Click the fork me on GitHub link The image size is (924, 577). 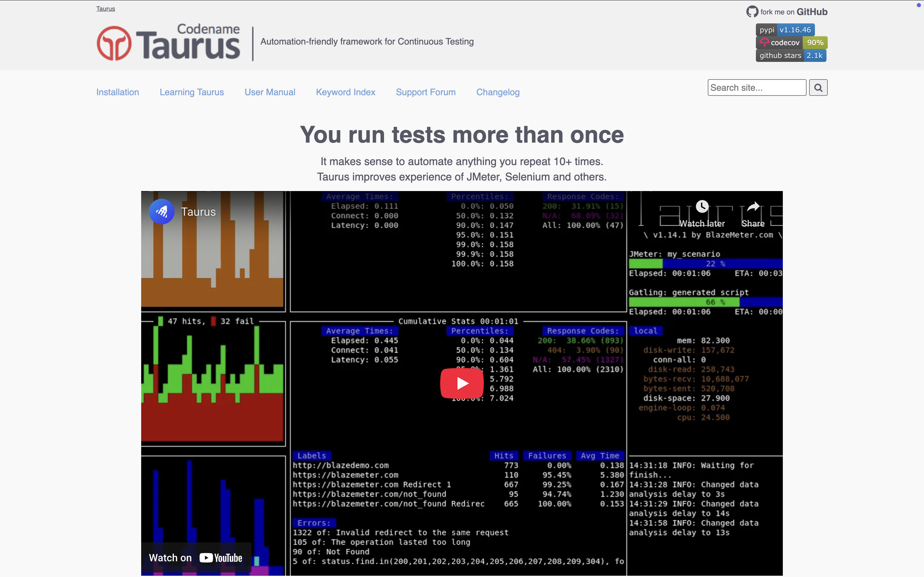(x=794, y=12)
